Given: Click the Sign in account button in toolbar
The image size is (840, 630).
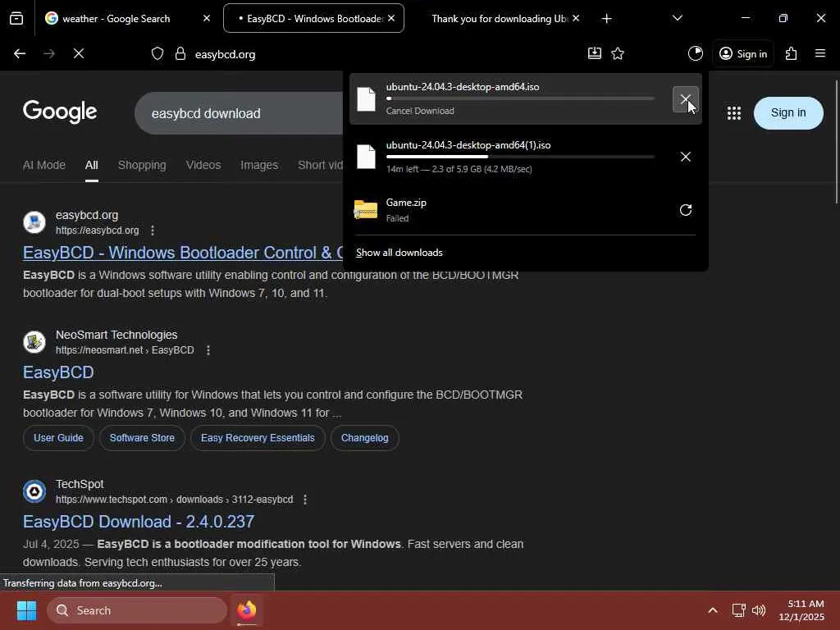Looking at the screenshot, I should pos(743,53).
